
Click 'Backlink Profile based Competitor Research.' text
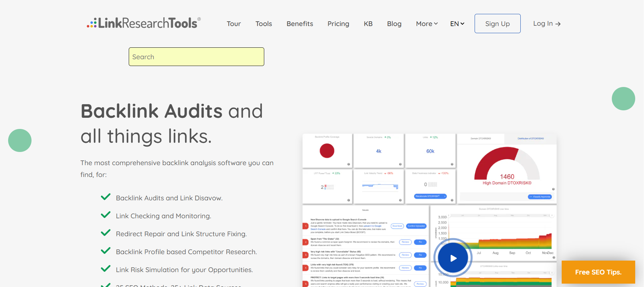pyautogui.click(x=186, y=252)
